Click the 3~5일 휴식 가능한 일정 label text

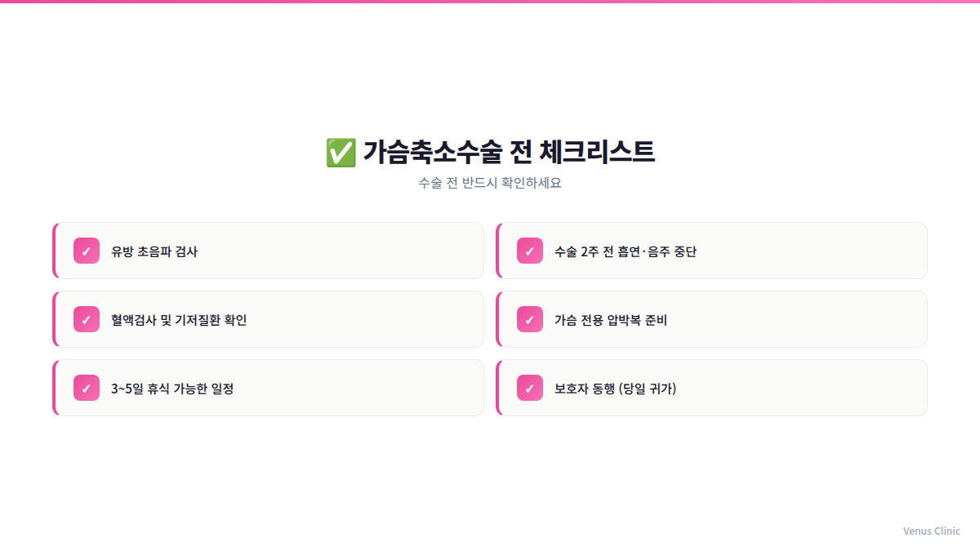(x=172, y=389)
